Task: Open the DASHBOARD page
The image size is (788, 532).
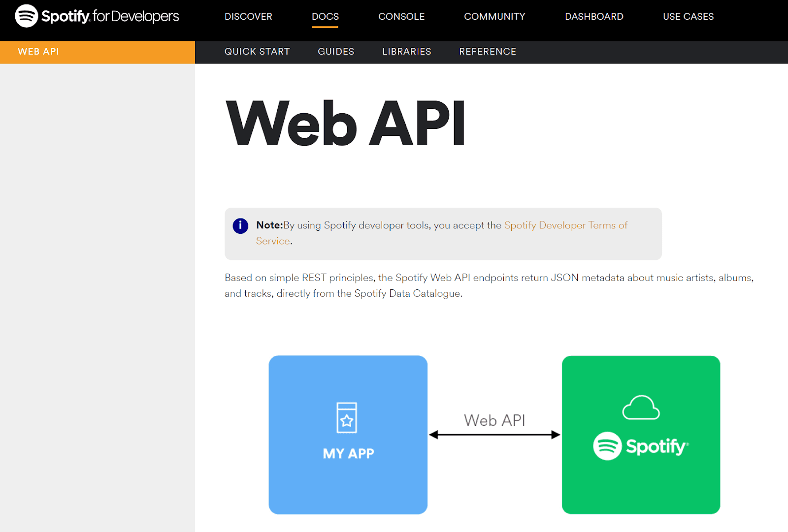Action: [x=594, y=16]
